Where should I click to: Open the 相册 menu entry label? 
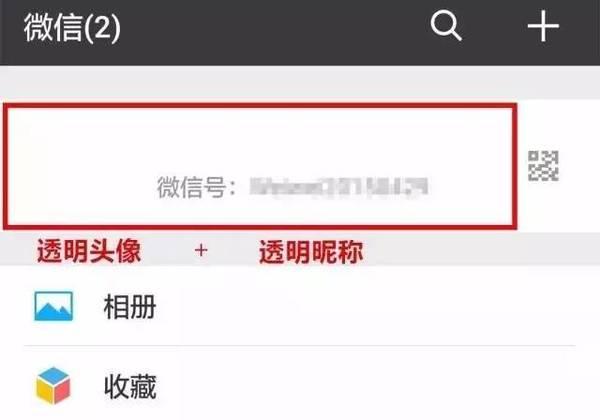pyautogui.click(x=130, y=307)
